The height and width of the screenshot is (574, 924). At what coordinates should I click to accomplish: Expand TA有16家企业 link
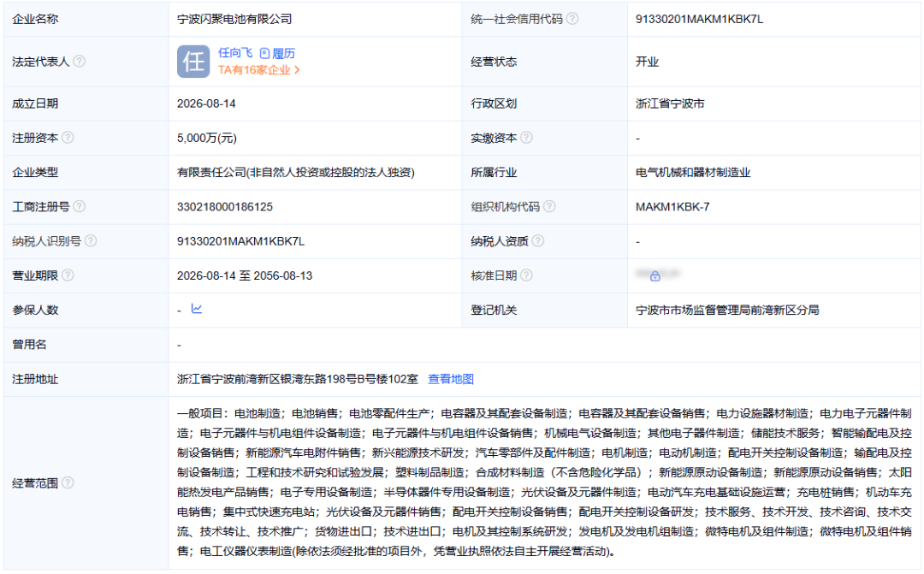pos(259,70)
